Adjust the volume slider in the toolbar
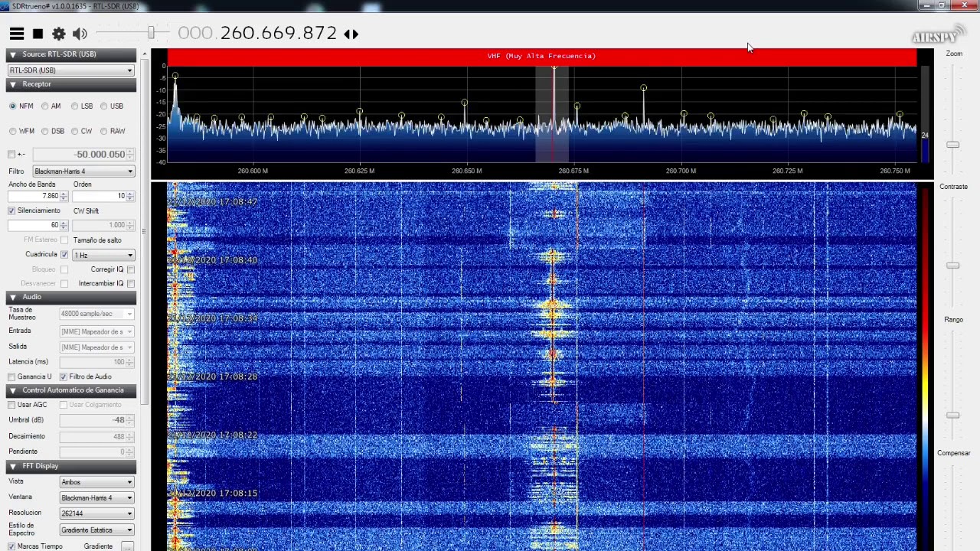Viewport: 980px width, 551px height. 151,32
